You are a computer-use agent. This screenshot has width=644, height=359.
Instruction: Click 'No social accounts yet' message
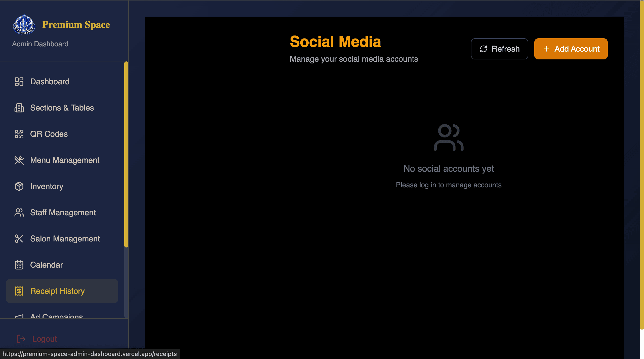(x=449, y=169)
